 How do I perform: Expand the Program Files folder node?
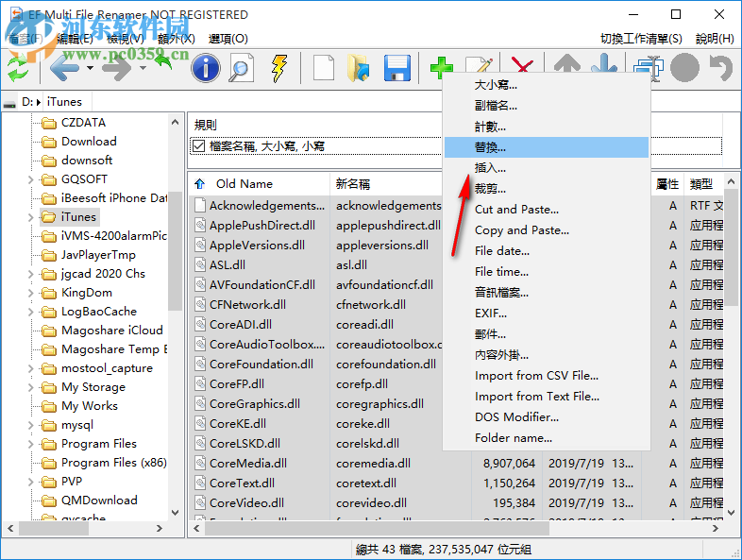tap(31, 444)
